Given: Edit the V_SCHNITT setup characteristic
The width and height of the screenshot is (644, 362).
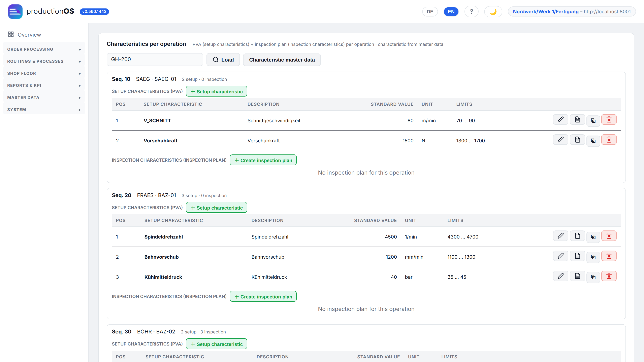Looking at the screenshot, I should (x=560, y=120).
